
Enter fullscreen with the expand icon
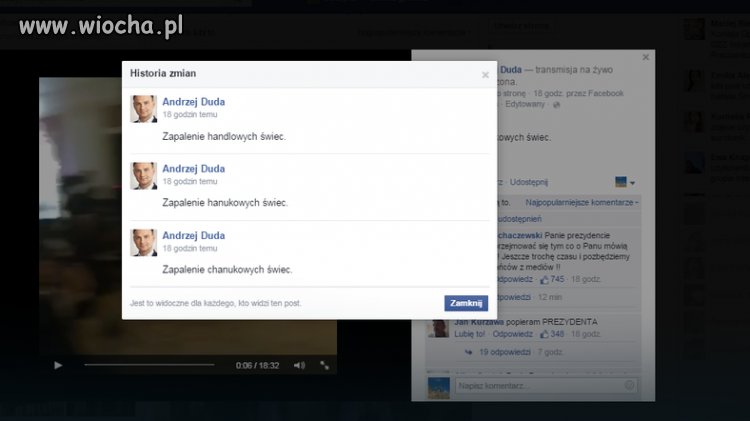(x=324, y=366)
